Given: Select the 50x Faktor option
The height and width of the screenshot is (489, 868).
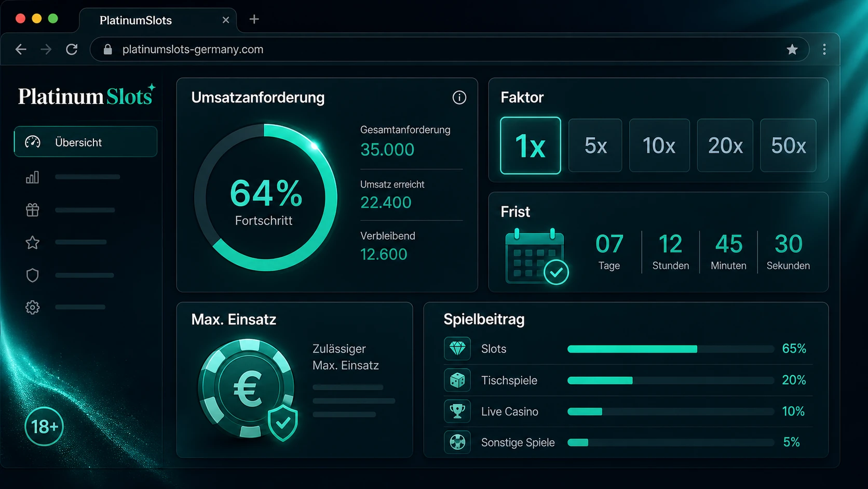Looking at the screenshot, I should pos(788,146).
